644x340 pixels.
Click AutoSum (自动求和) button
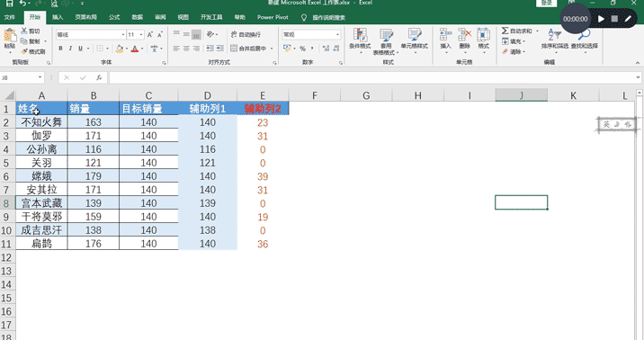[516, 31]
